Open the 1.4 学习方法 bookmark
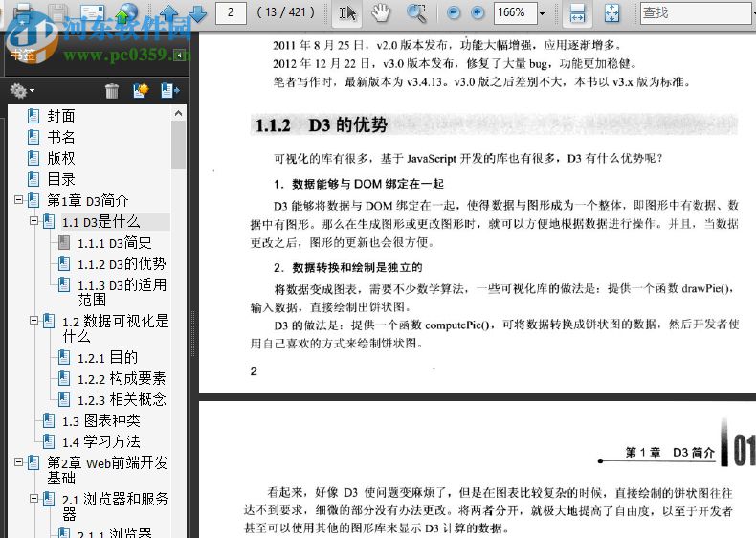 pyautogui.click(x=101, y=442)
